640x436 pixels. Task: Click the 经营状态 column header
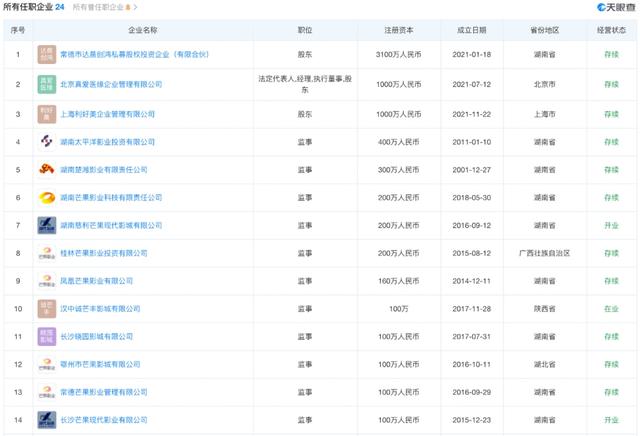tap(611, 30)
